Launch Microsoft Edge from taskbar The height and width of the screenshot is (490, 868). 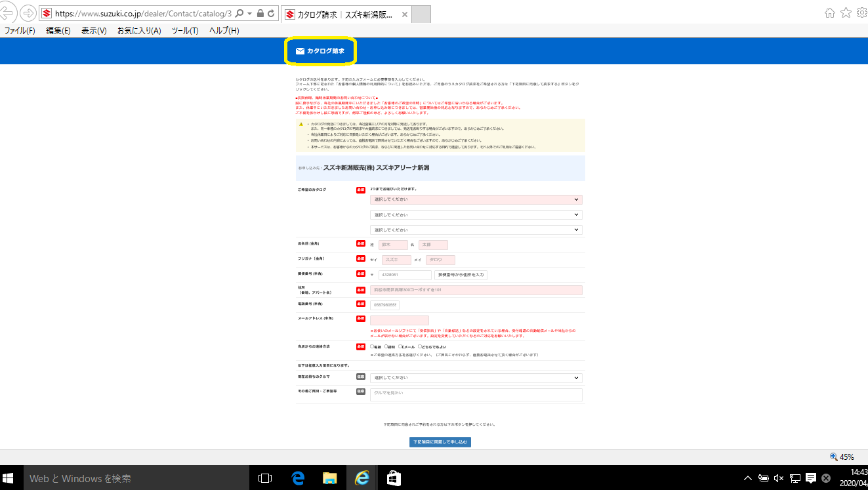[x=297, y=478]
